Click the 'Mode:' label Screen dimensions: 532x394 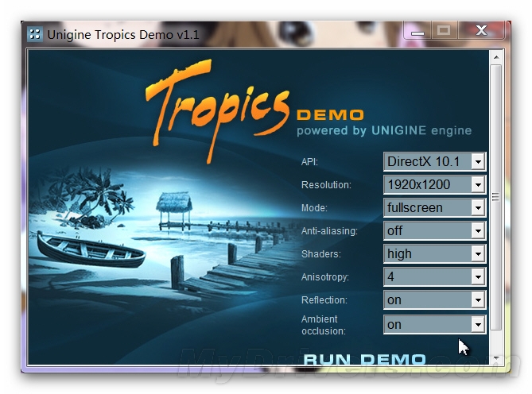point(314,208)
